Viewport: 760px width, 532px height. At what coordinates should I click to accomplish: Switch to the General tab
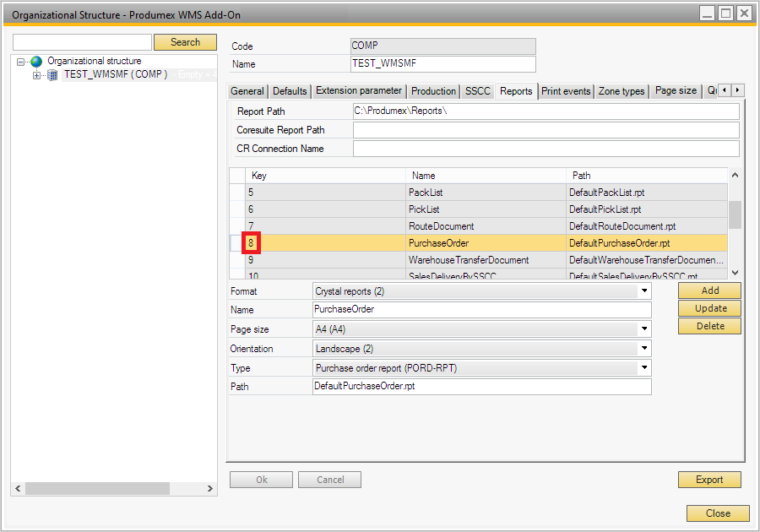pos(247,91)
